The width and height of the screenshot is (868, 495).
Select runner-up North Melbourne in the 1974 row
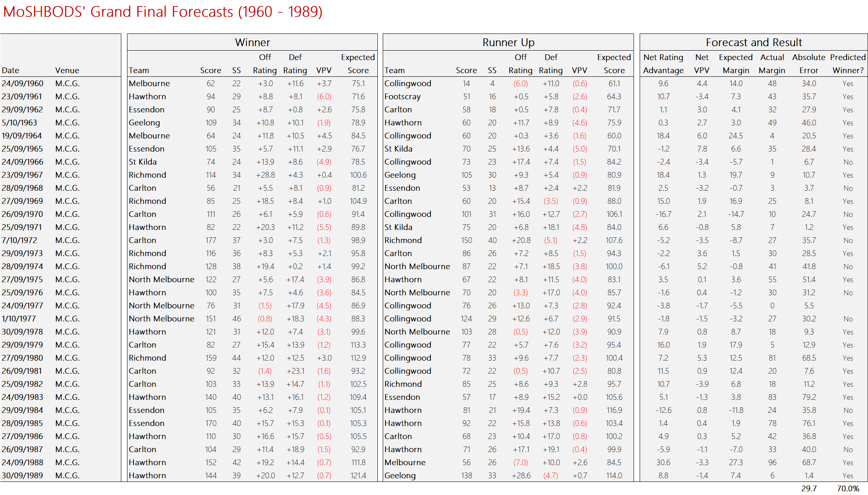[417, 266]
